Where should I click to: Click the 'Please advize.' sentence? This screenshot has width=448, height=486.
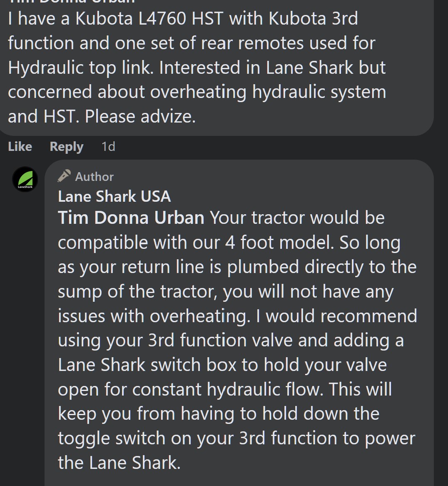tap(140, 117)
